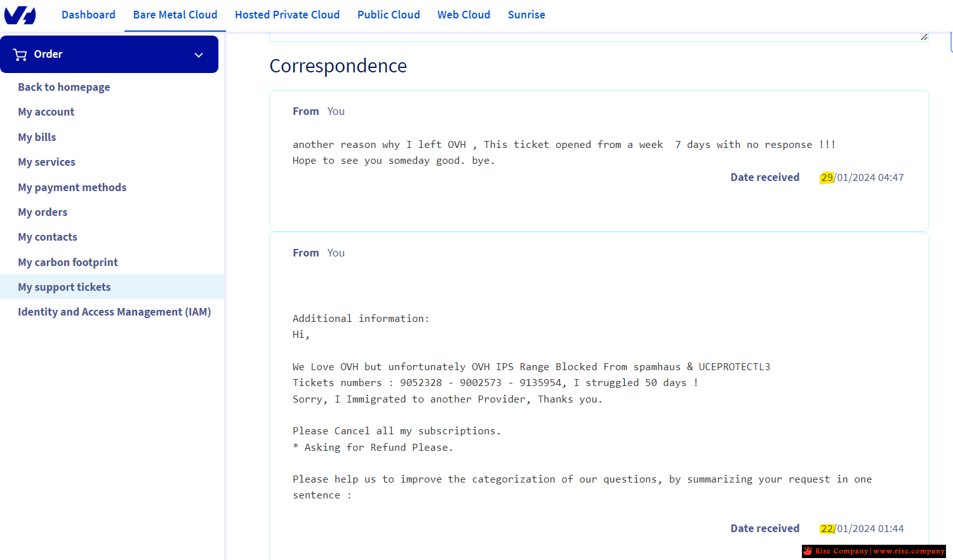Select My support tickets
Image resolution: width=953 pixels, height=560 pixels.
tap(64, 287)
